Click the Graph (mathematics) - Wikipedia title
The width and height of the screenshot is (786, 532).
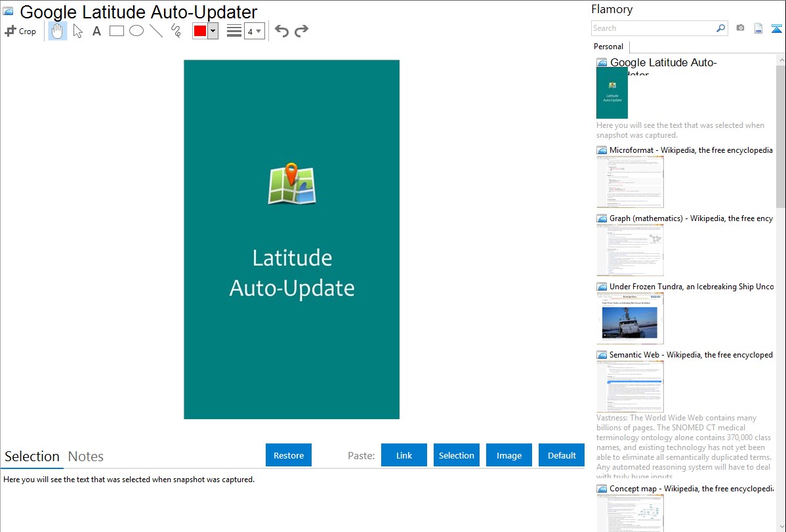click(691, 218)
